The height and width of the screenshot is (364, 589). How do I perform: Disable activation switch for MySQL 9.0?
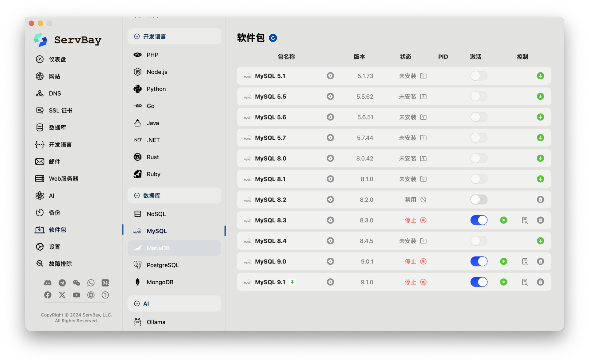pyautogui.click(x=479, y=261)
